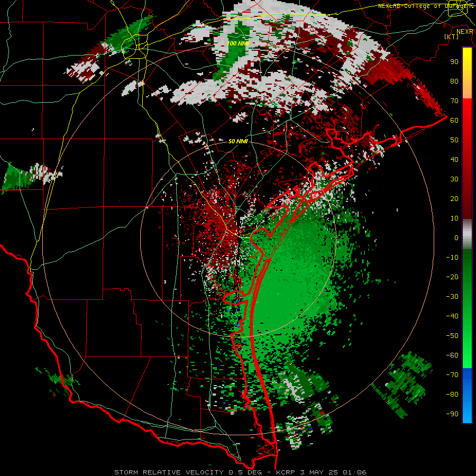Click the "[KT]" units label above scale
Viewport: 476px width, 476px height.
coord(452,36)
